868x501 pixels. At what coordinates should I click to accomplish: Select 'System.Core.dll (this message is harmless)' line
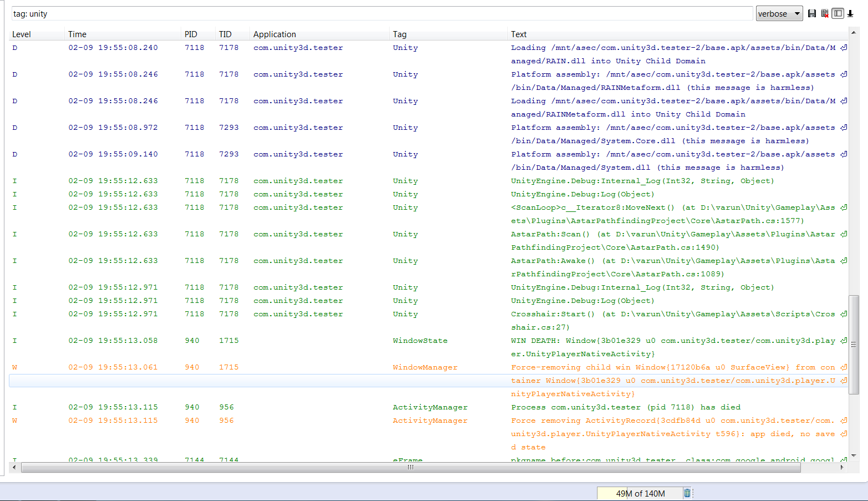tap(660, 141)
